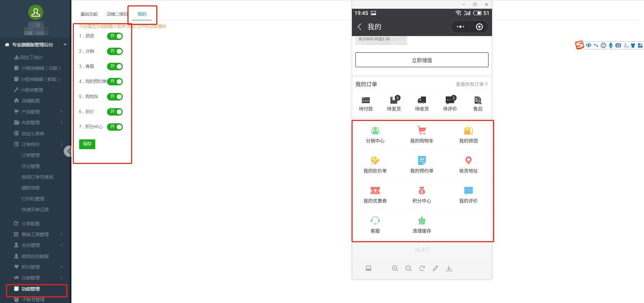Open 我的优惠券 coupon icon
This screenshot has width=644, height=303.
click(375, 191)
